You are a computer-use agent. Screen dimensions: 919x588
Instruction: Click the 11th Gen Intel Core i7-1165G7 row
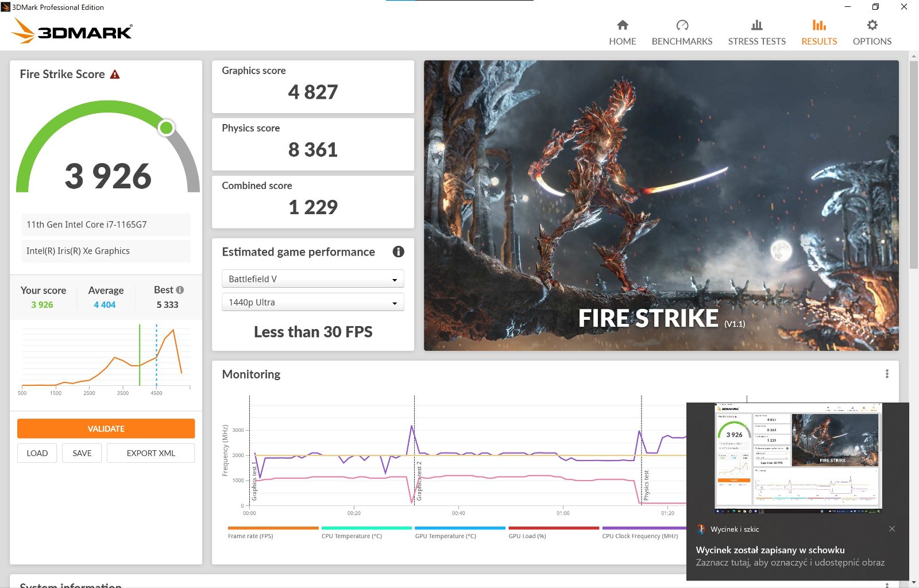click(106, 225)
